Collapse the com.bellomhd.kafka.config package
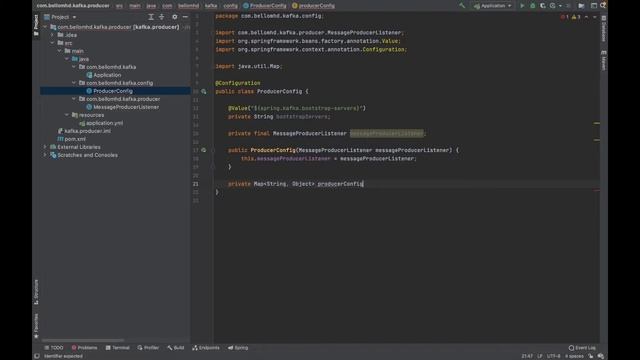The image size is (640, 360). point(74,83)
